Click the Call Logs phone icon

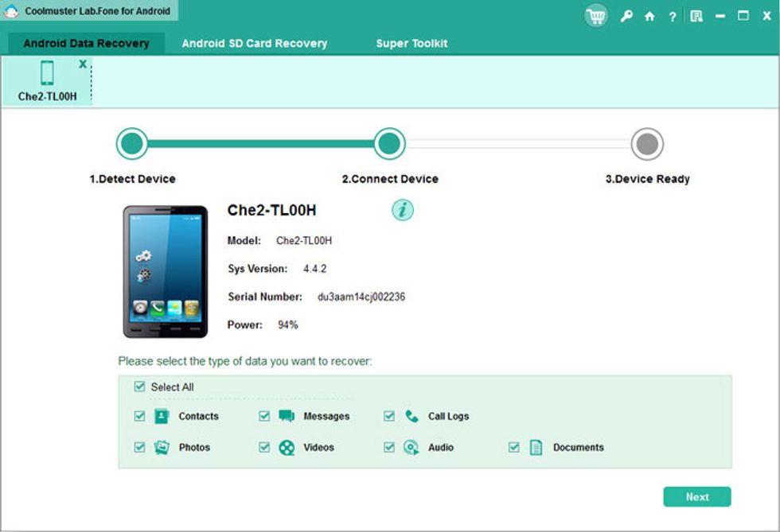pyautogui.click(x=412, y=416)
